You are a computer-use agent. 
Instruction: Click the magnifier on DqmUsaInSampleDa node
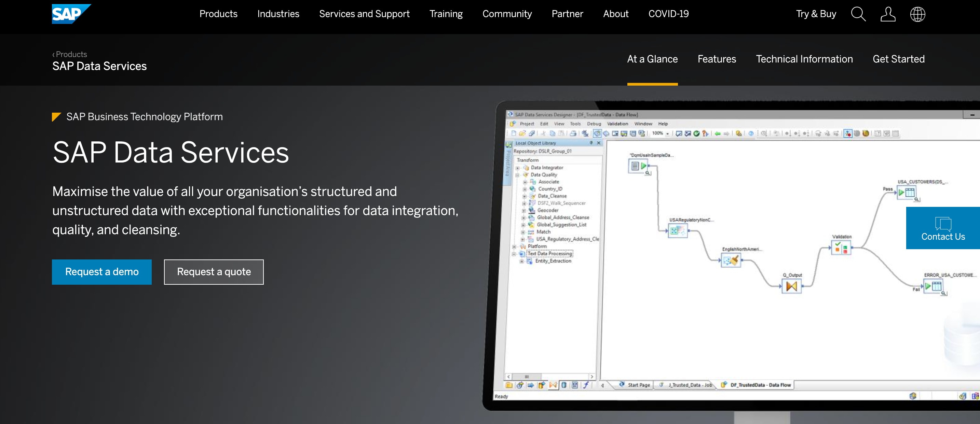click(x=648, y=173)
